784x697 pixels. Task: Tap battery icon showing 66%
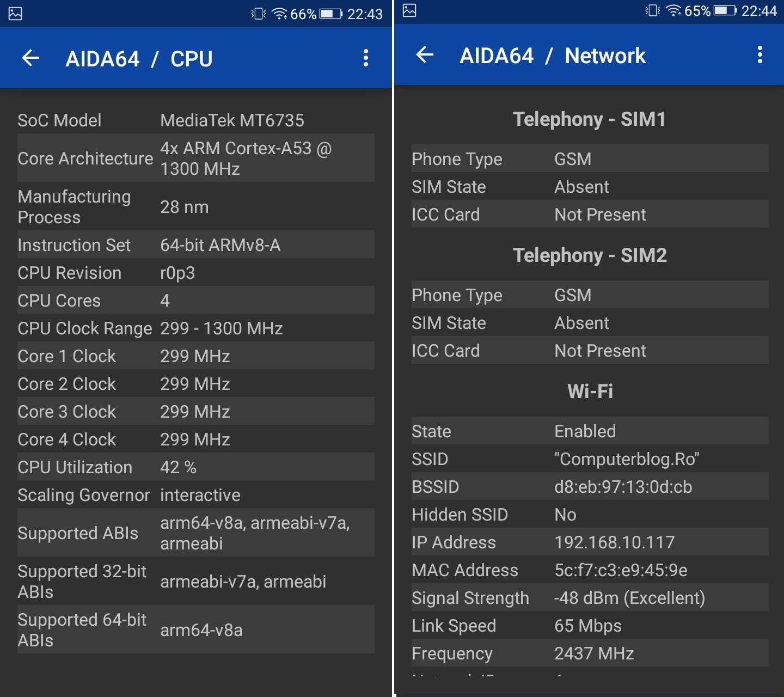click(x=331, y=14)
